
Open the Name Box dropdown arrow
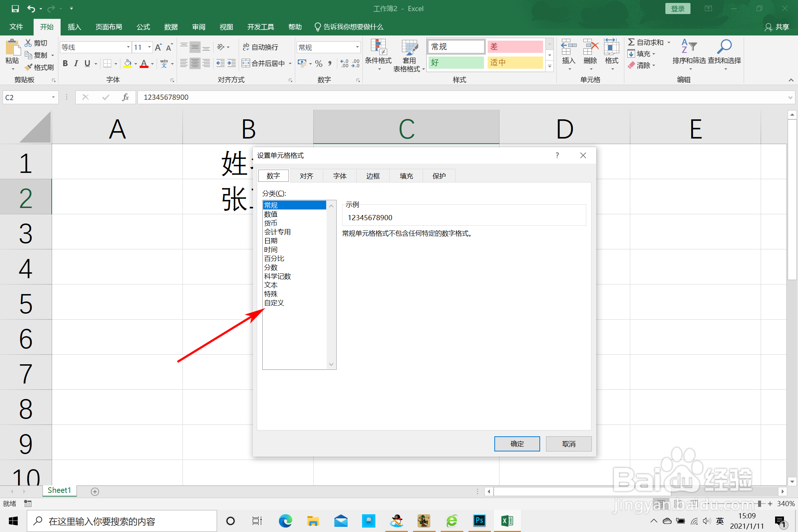click(53, 97)
